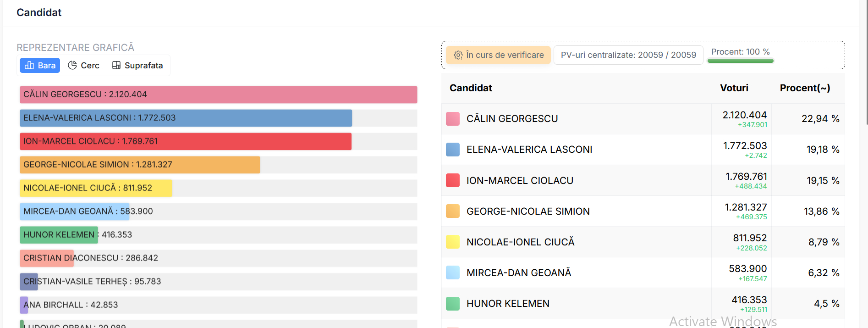Screen dimensions: 868x328
Task: Click the PV-uri centralizate counter
Action: (x=628, y=55)
